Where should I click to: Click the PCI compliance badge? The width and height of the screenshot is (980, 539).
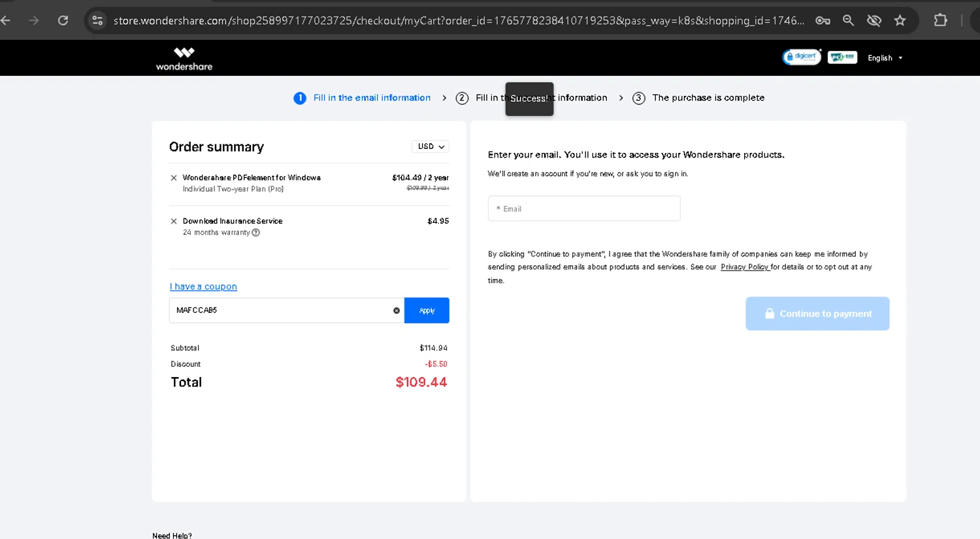pos(842,57)
